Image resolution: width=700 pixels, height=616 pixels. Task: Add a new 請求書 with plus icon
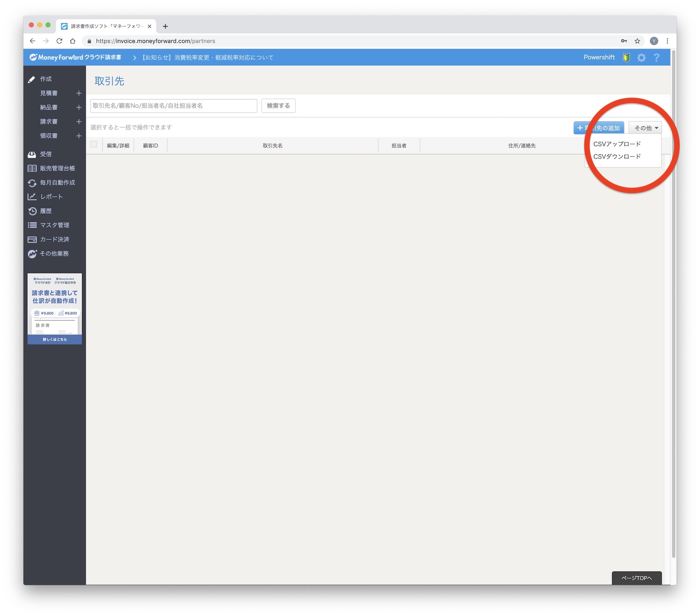(x=79, y=121)
